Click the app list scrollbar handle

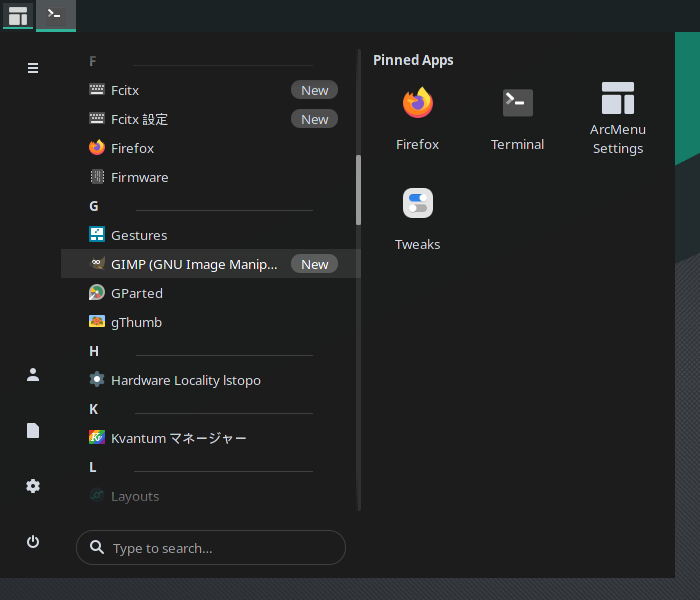click(358, 190)
